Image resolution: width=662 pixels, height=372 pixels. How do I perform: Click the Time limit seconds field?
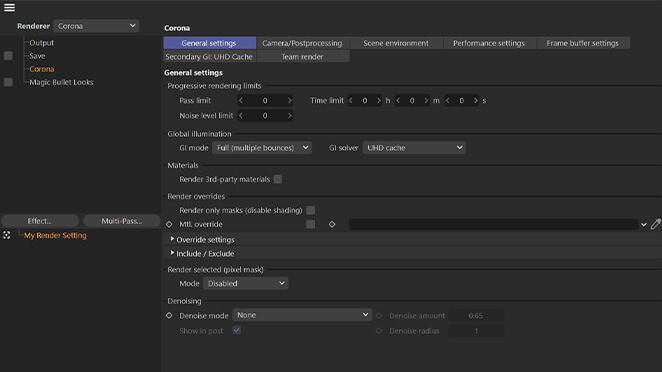[461, 100]
